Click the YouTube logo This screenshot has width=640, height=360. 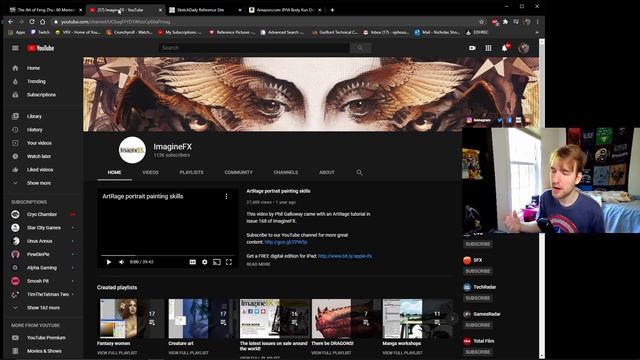[40, 48]
